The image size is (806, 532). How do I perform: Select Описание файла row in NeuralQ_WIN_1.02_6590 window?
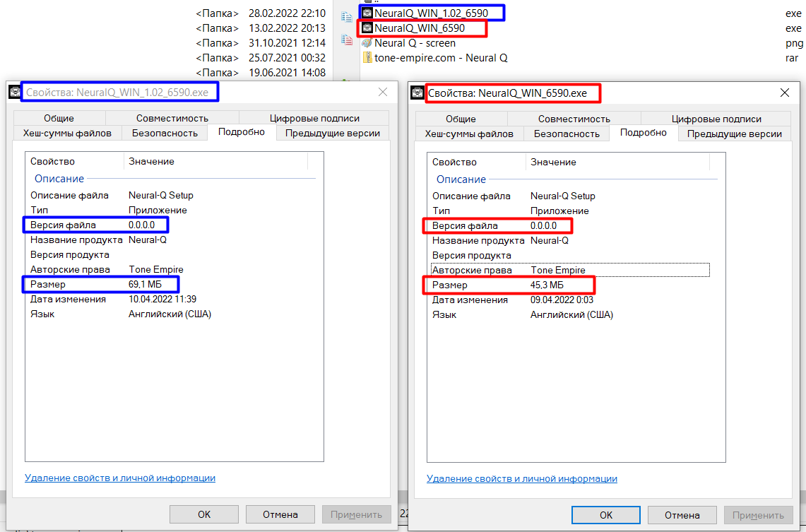[x=168, y=195]
